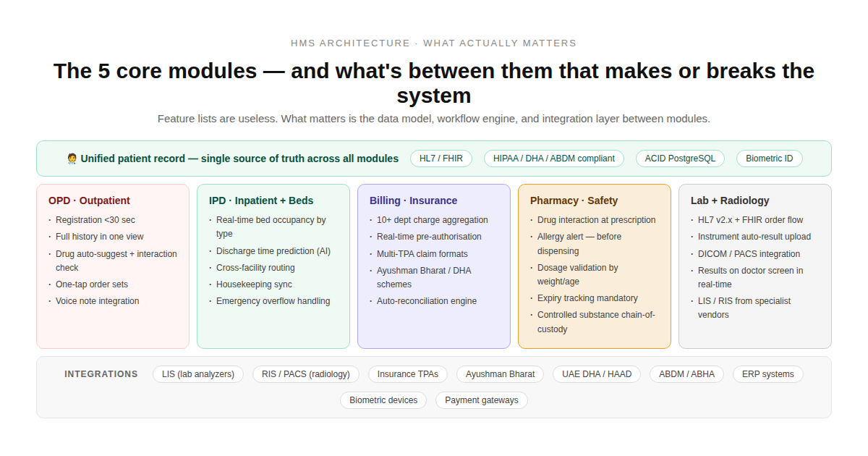868x456 pixels.
Task: Click 'Cross-facility routing' bullet
Action: tap(255, 268)
